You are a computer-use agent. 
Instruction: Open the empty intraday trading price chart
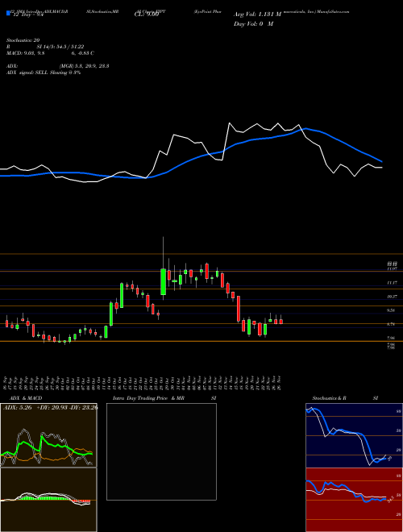pyautogui.click(x=161, y=451)
